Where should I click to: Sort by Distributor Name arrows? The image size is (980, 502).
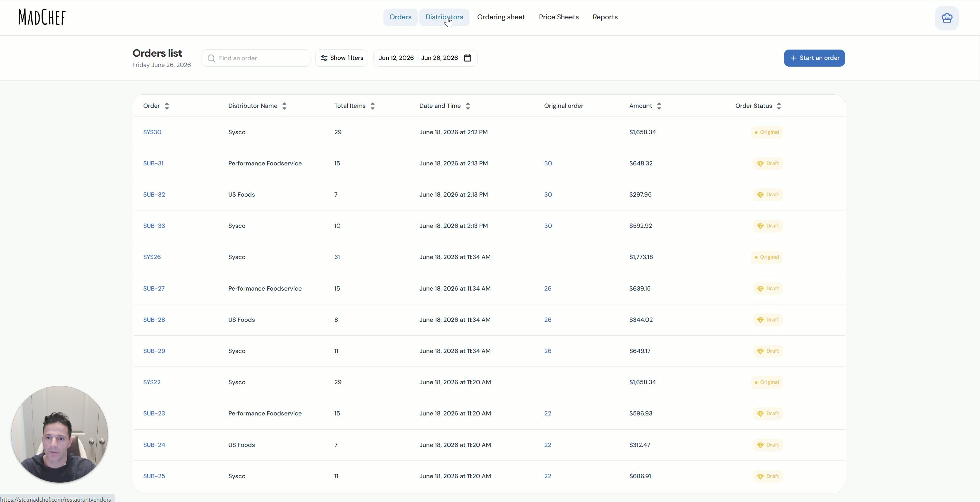(284, 106)
